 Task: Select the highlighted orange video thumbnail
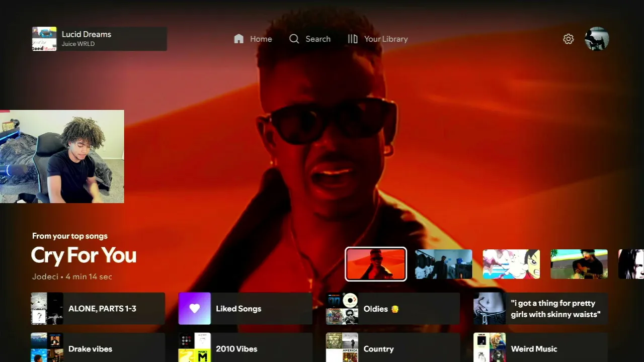click(x=376, y=264)
